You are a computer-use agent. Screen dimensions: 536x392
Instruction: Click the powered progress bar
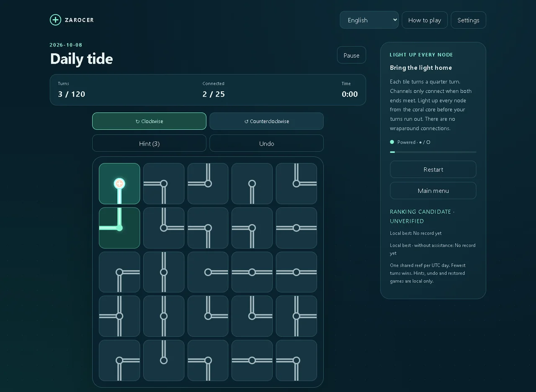pos(433,152)
